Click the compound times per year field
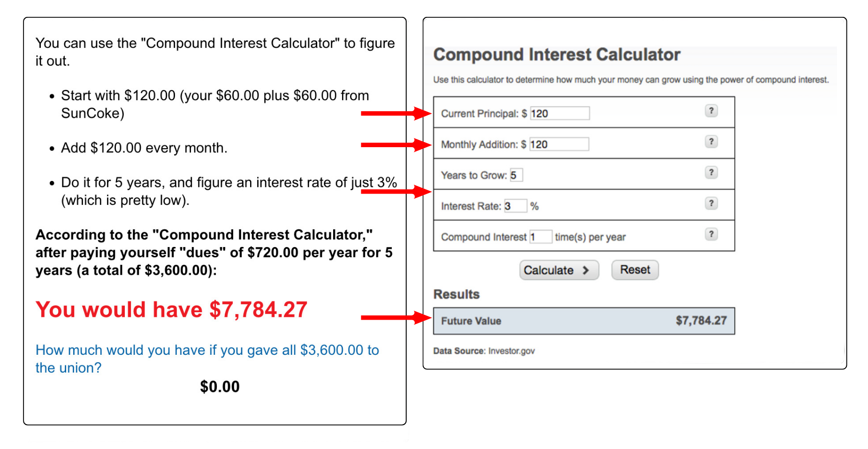Viewport: 868px width, 449px height. pos(541,237)
